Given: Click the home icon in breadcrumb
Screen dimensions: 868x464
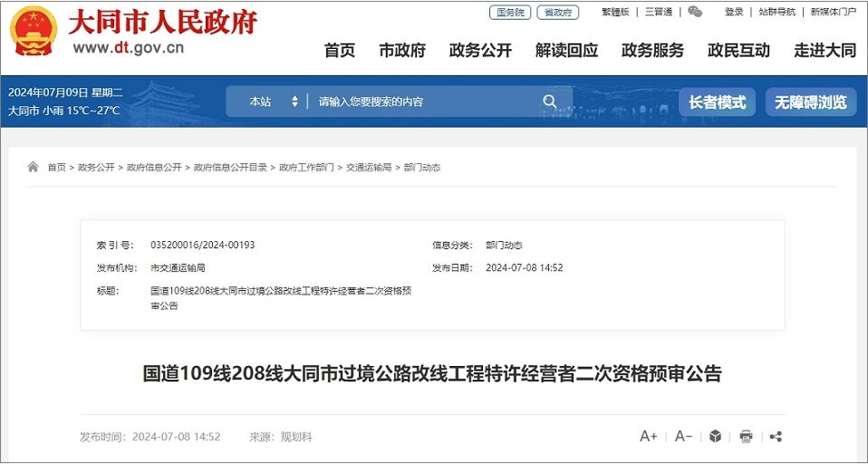Looking at the screenshot, I should point(34,168).
